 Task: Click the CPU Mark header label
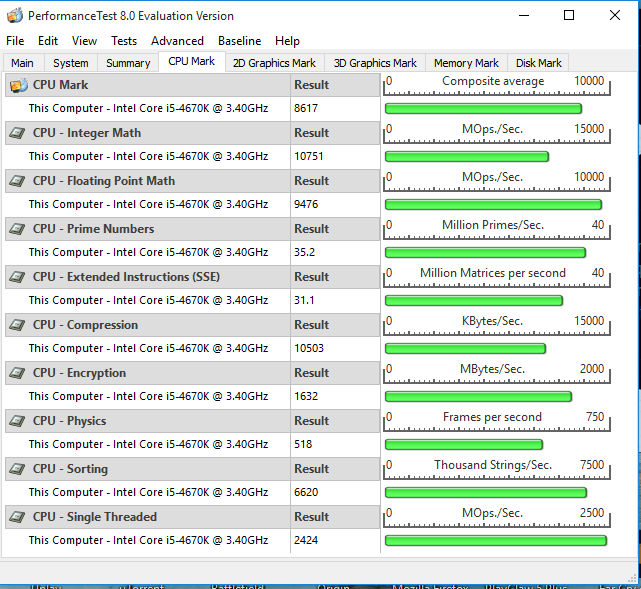(61, 85)
